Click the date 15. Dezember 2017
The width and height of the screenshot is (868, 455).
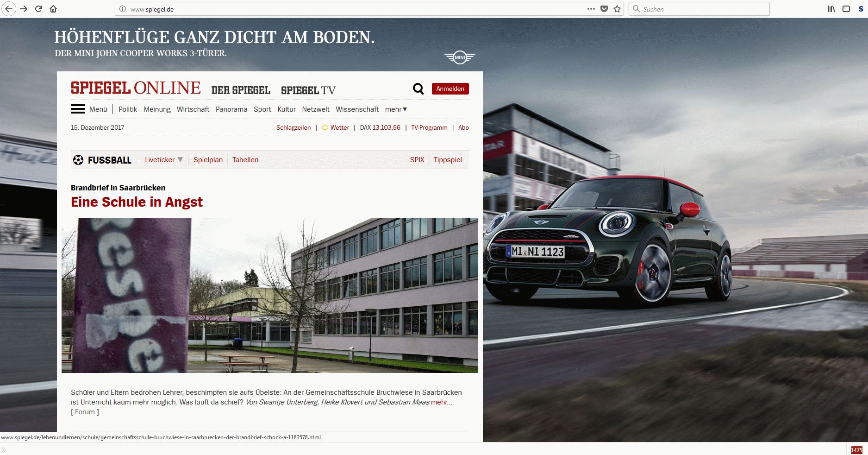[x=97, y=127]
